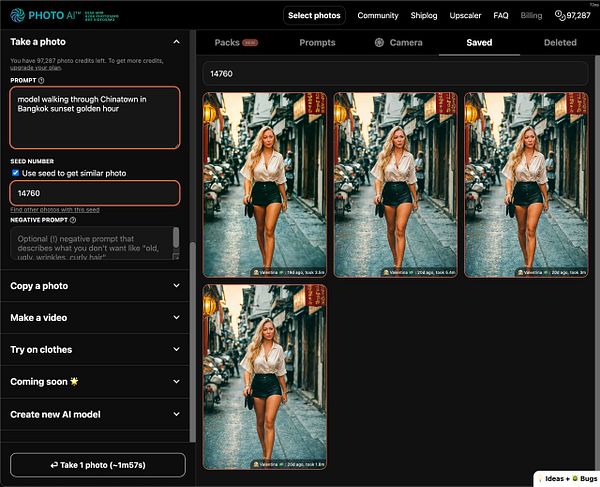Viewport: 600px width, 487px height.
Task: Click the negative prompt box scrollbar
Action: pos(176,237)
